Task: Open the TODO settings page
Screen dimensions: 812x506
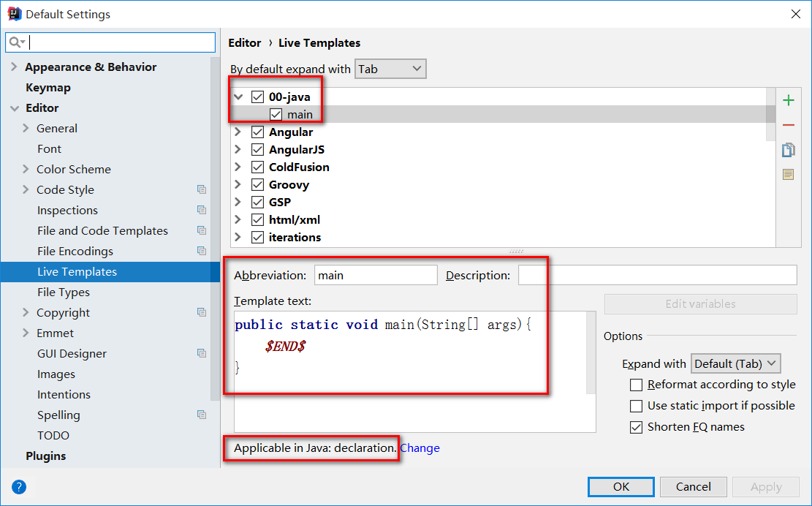Action: (x=53, y=436)
